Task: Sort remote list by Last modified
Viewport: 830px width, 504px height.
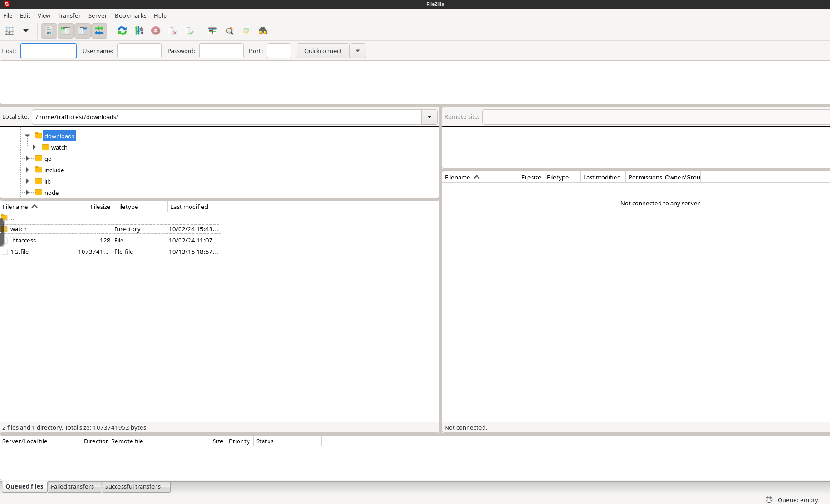Action: tap(603, 177)
